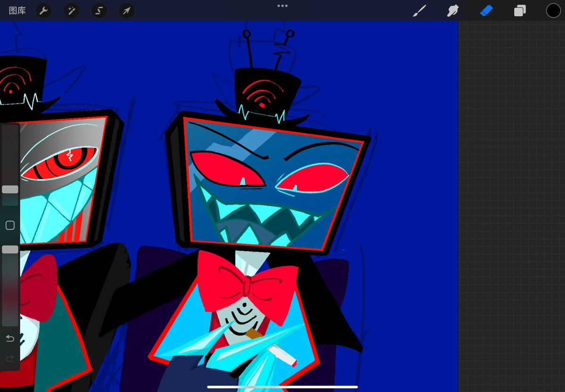Open the Layers panel
Screen dimensions: 565x392
pos(520,11)
